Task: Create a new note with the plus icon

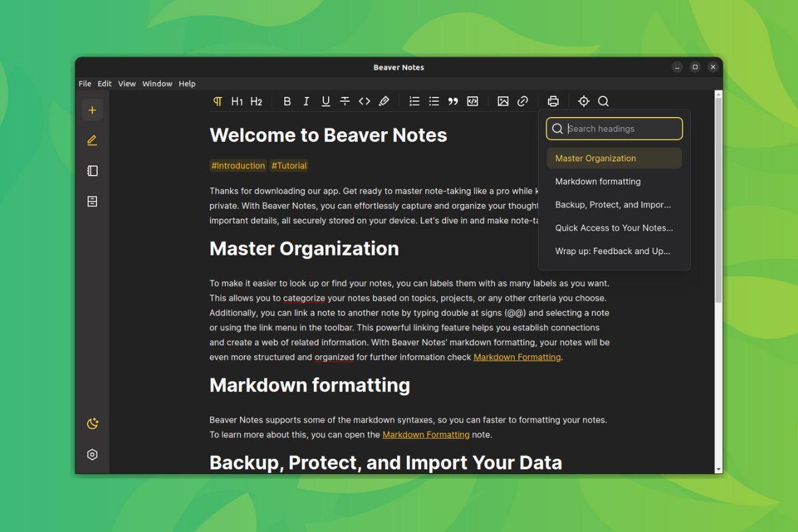Action: [x=92, y=110]
